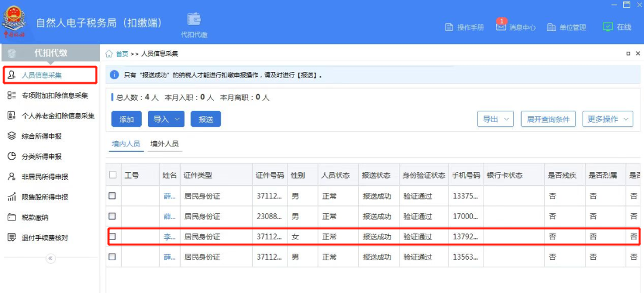This screenshot has width=644, height=293.
Task: Click the 首页 home icon in breadcrumb
Action: coord(109,54)
